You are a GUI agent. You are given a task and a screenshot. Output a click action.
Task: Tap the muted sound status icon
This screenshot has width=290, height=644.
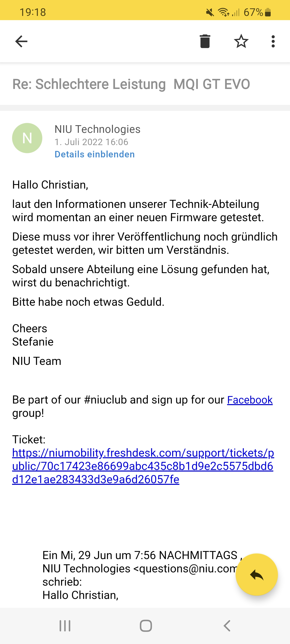pyautogui.click(x=210, y=12)
